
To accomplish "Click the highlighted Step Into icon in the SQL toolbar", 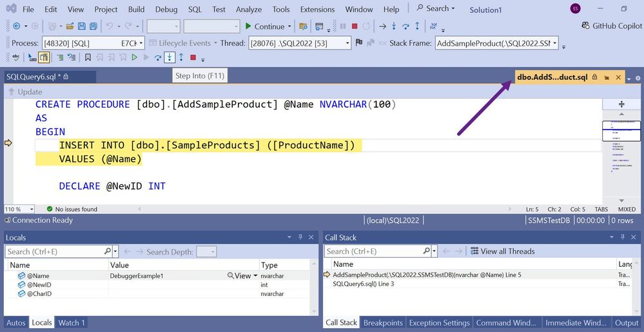I will point(169,57).
